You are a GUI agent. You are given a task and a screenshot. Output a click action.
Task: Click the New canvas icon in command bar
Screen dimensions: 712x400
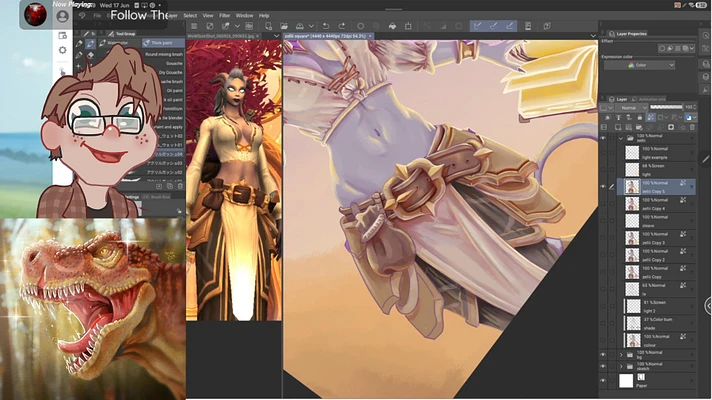coord(268,26)
